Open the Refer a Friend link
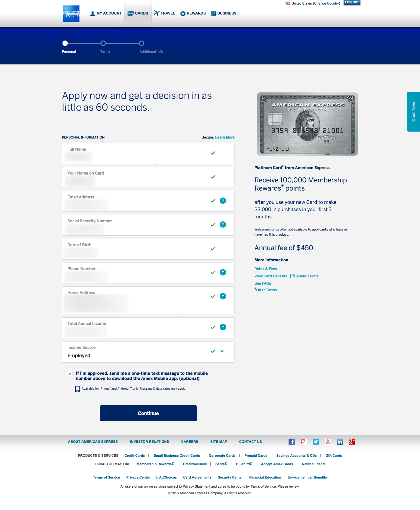The width and height of the screenshot is (420, 510). [x=313, y=464]
